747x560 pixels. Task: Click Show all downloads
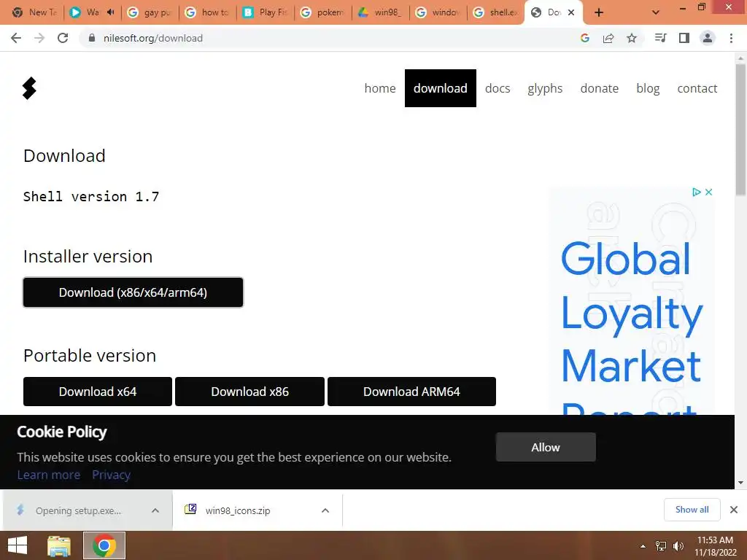(x=692, y=510)
